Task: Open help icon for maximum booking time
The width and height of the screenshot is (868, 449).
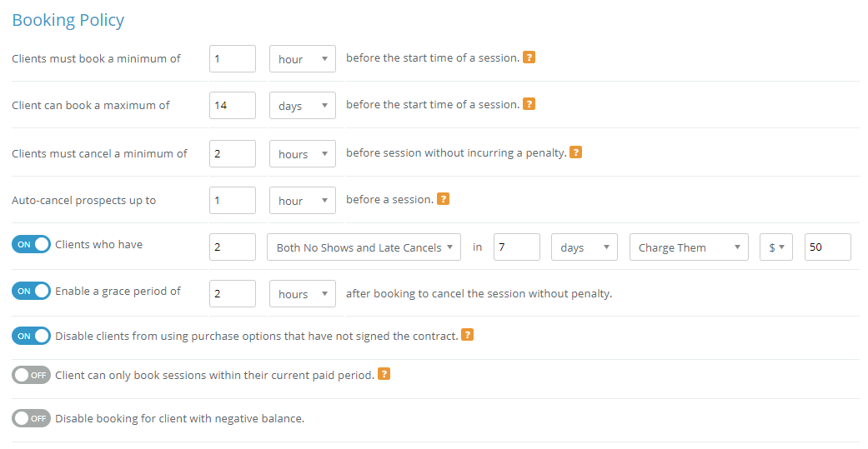Action: tap(529, 104)
